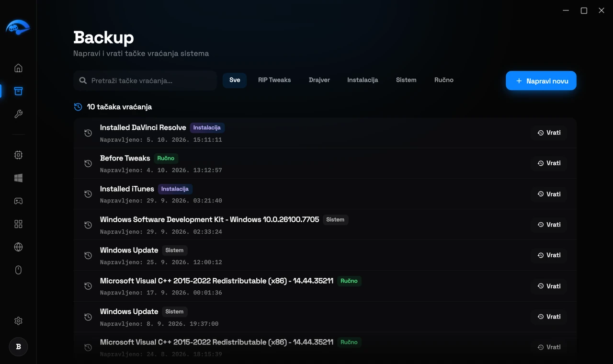613x364 pixels.
Task: Click the app logo at top left
Action: pos(18,28)
